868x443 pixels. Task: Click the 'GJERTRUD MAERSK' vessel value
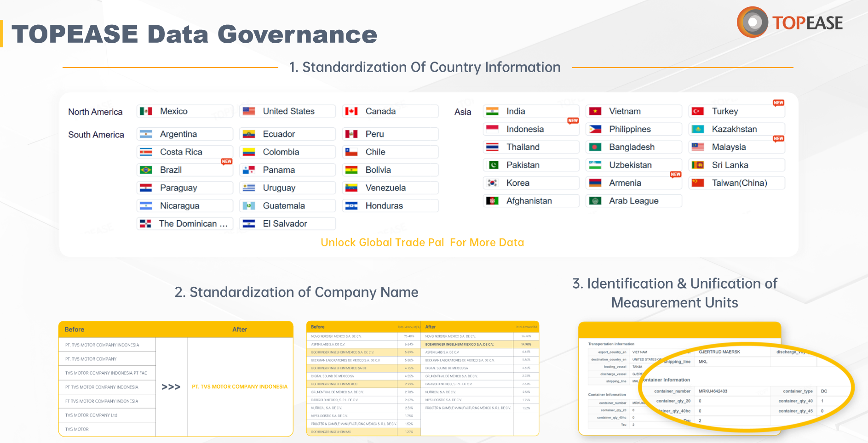pyautogui.click(x=719, y=352)
